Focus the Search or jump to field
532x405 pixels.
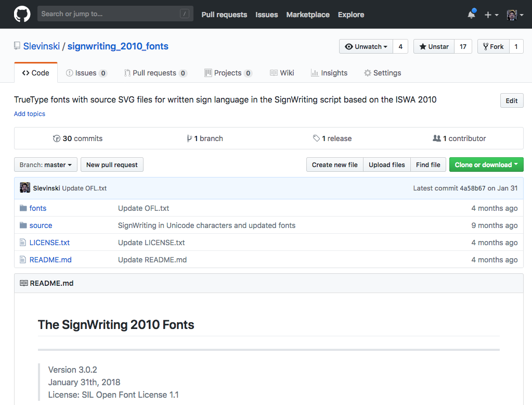[109, 14]
